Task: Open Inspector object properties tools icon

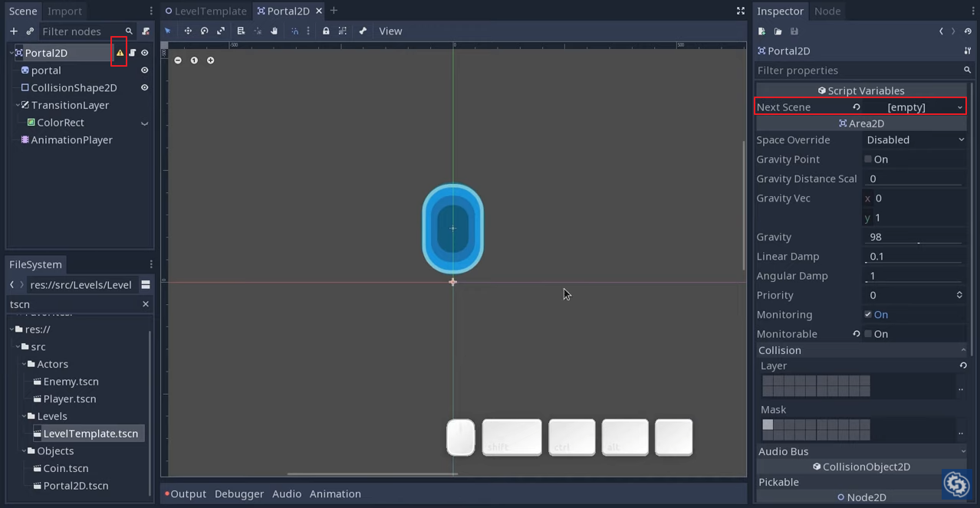Action: coord(968,51)
